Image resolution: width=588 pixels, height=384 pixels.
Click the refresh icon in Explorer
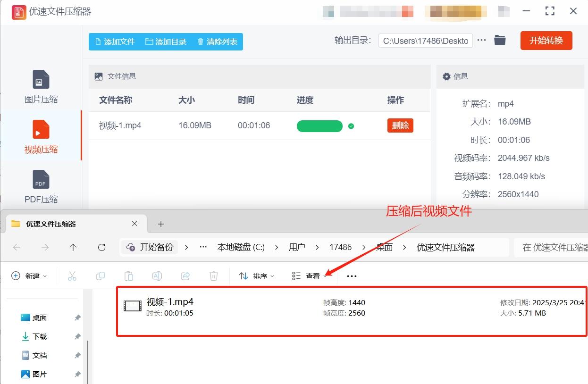coord(101,247)
